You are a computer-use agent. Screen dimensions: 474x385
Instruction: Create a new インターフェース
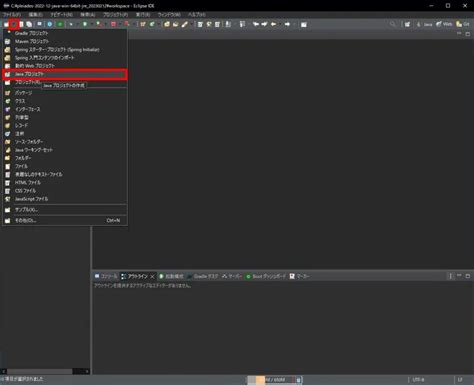pos(65,109)
